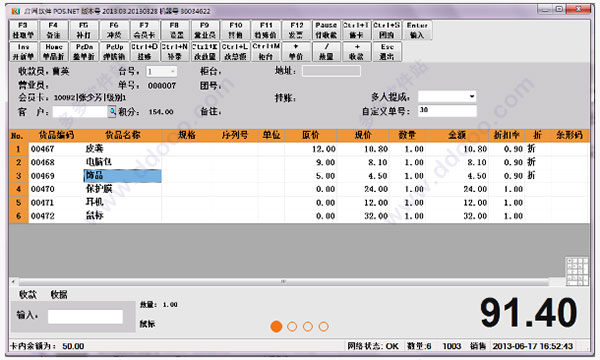Viewport: 600px width, 360px height.
Task: Click the F4 function button
Action: click(53, 30)
